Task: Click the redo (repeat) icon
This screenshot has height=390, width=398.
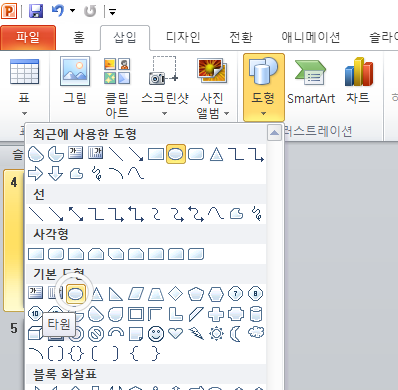Action: (90, 11)
